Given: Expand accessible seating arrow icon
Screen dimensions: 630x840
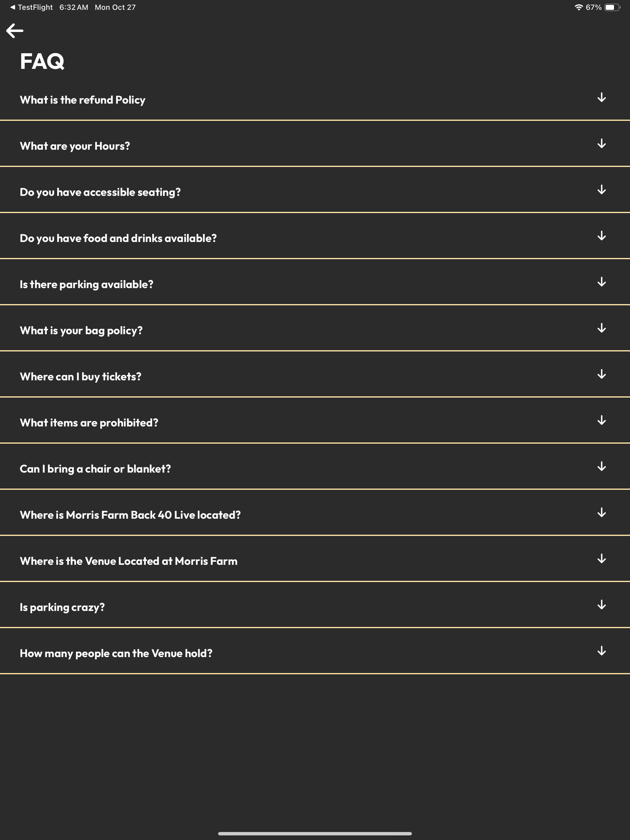Looking at the screenshot, I should coord(601,190).
